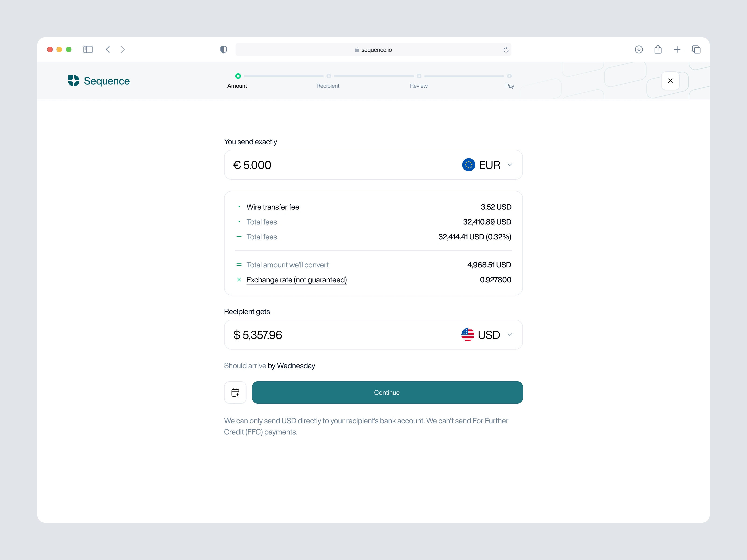
Task: Go back with the browser back arrow
Action: [108, 50]
